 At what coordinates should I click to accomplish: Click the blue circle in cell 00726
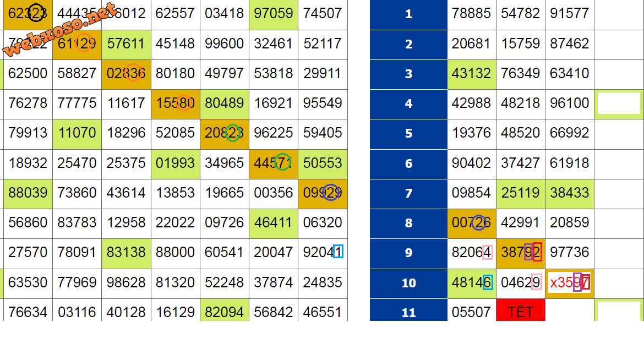click(x=478, y=222)
